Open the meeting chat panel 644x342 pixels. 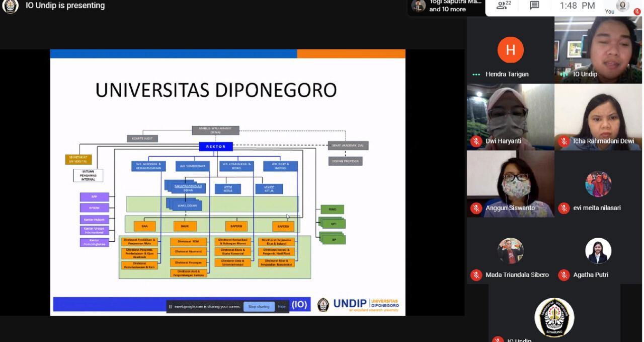534,6
